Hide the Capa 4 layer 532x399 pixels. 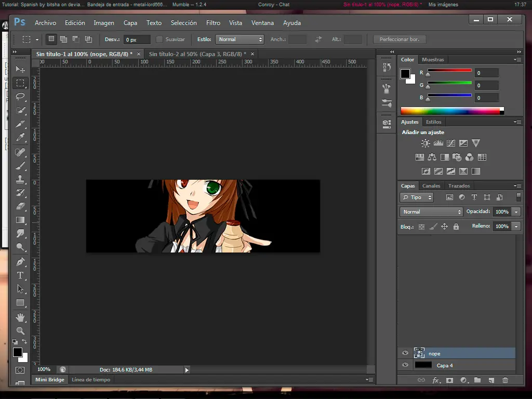pos(405,365)
